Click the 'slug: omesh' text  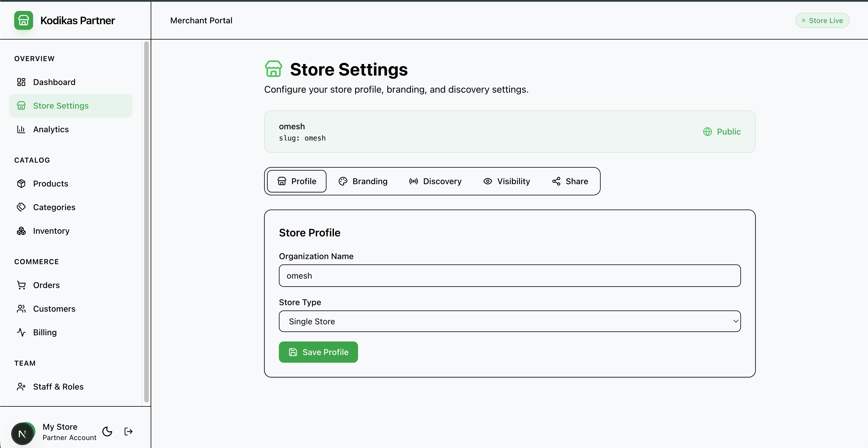302,138
